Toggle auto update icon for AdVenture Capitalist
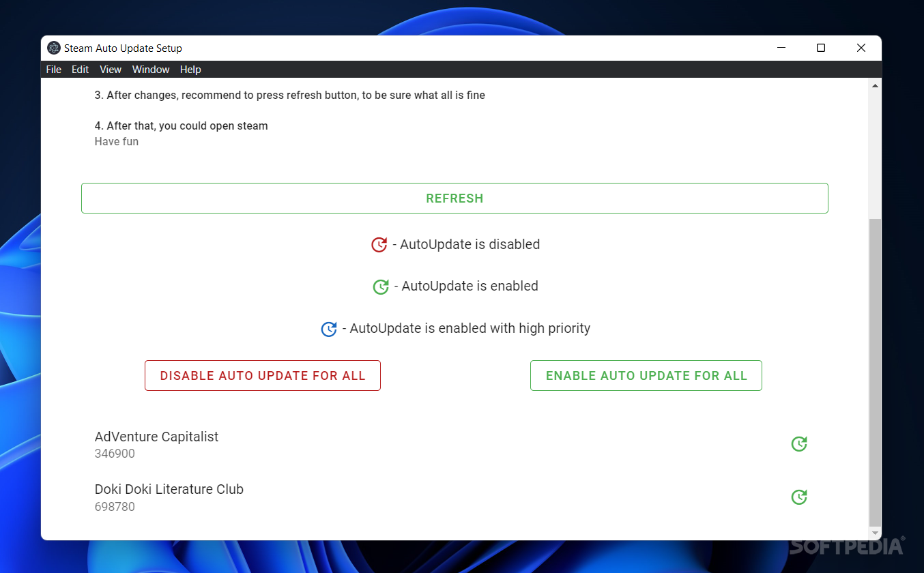 coord(799,444)
